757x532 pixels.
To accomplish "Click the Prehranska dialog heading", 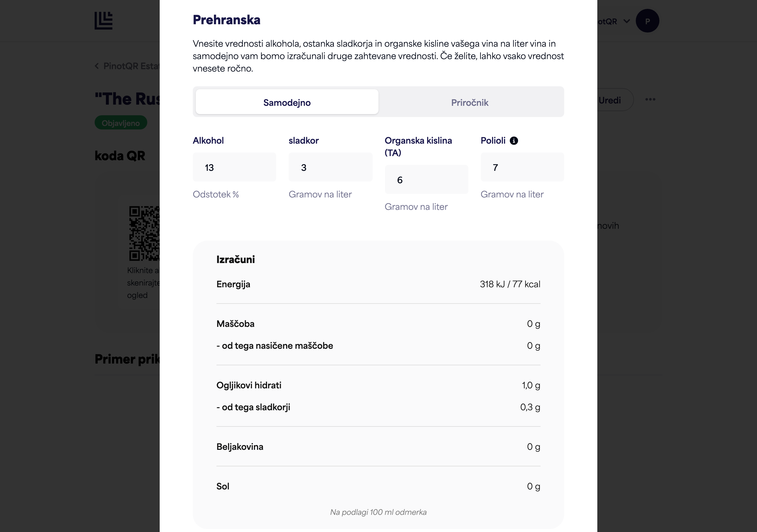I will [227, 20].
